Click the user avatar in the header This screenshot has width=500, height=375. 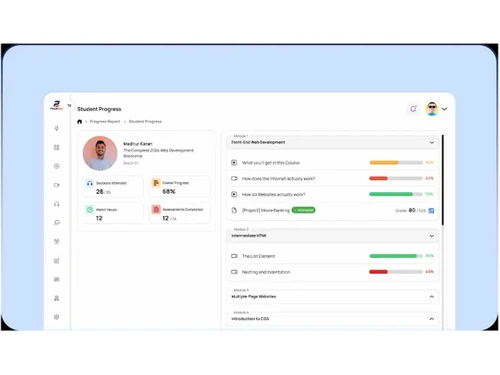(x=432, y=109)
